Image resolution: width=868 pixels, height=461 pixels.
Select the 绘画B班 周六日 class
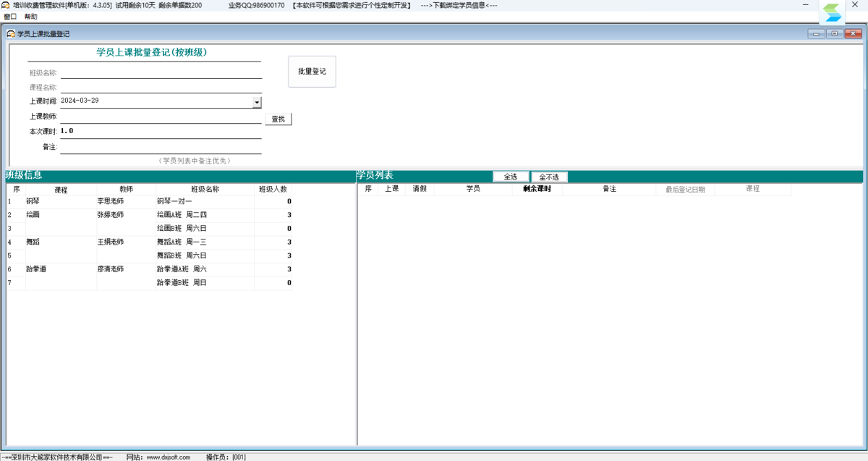pos(205,229)
